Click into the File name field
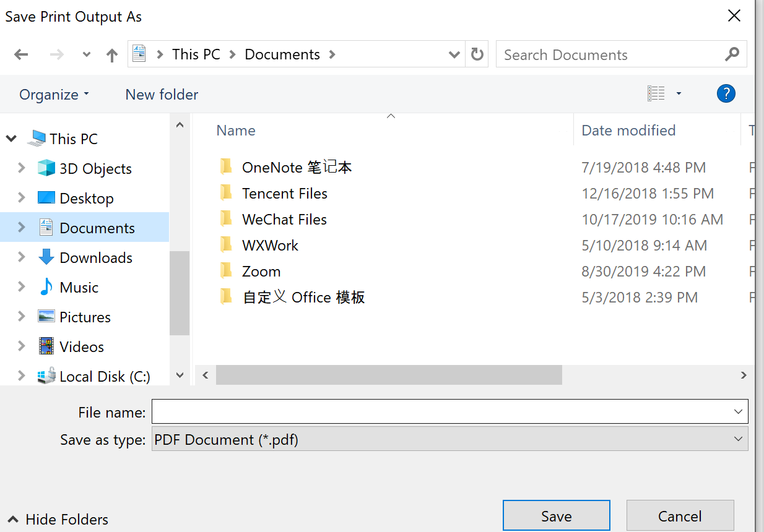The image size is (764, 532). point(440,411)
